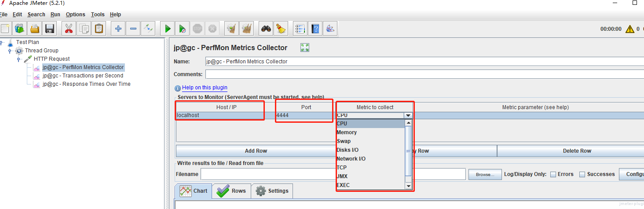Open the Help on this plugin link
Viewport: 644px width, 209px height.
pos(205,88)
